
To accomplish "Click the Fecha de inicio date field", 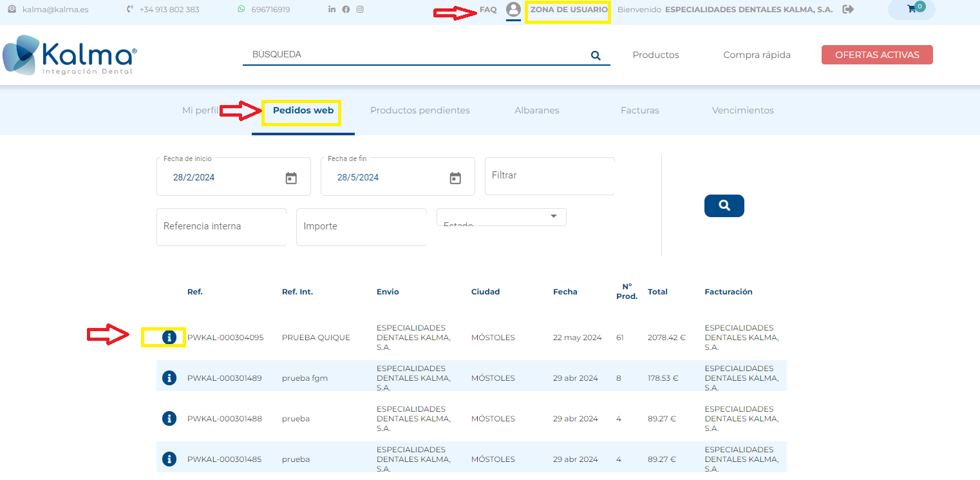I will click(234, 177).
